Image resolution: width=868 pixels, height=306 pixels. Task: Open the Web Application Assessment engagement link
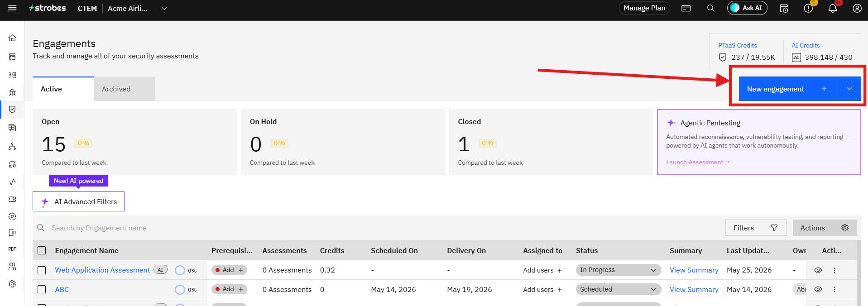pyautogui.click(x=102, y=270)
